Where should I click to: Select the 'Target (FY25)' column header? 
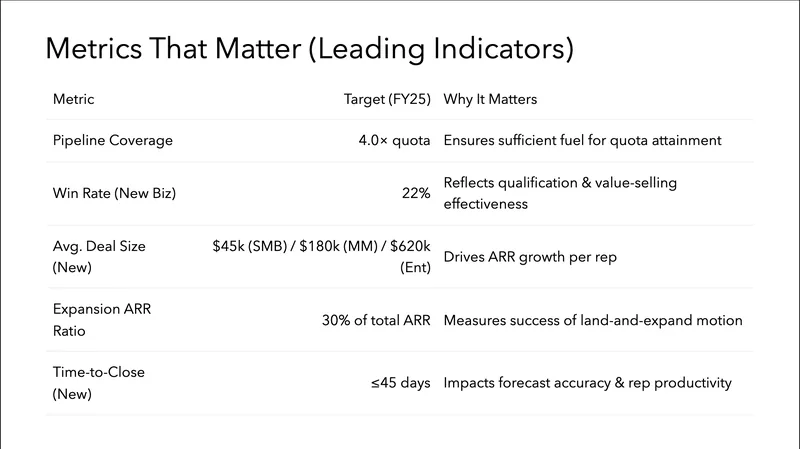coord(386,101)
